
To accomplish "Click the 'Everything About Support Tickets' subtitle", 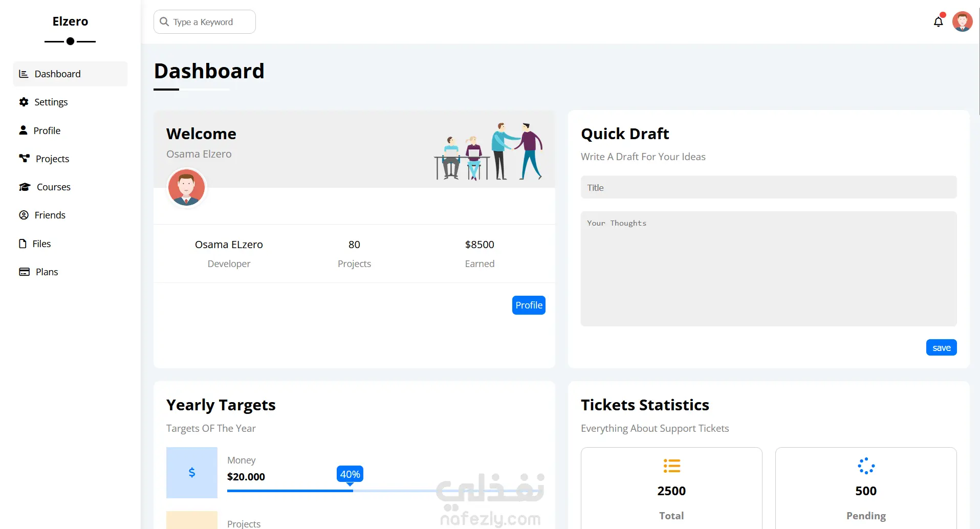I will coord(655,428).
